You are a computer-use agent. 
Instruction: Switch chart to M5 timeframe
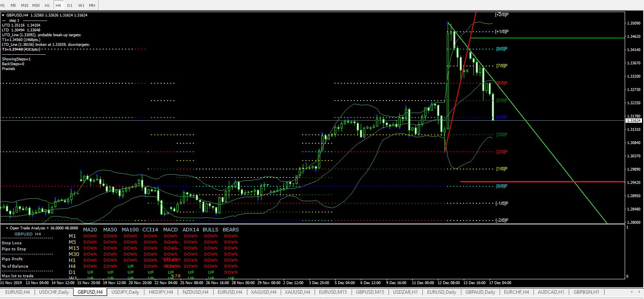13,5
